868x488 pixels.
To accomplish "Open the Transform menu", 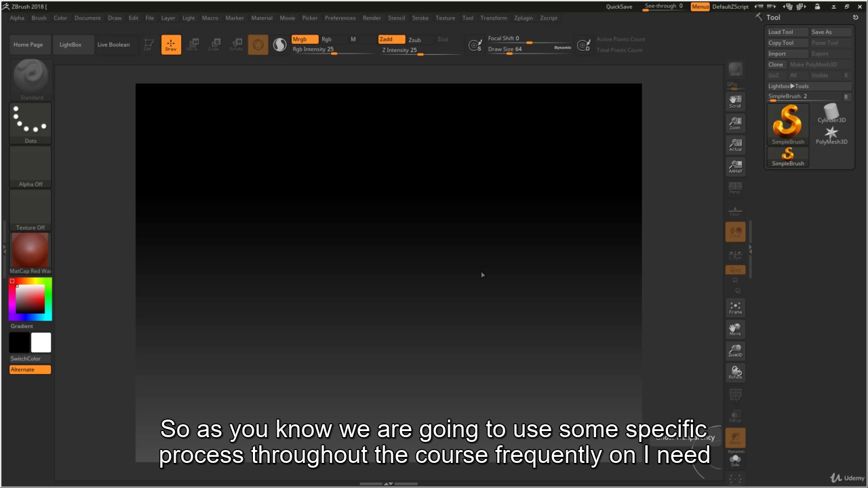I will 494,18.
